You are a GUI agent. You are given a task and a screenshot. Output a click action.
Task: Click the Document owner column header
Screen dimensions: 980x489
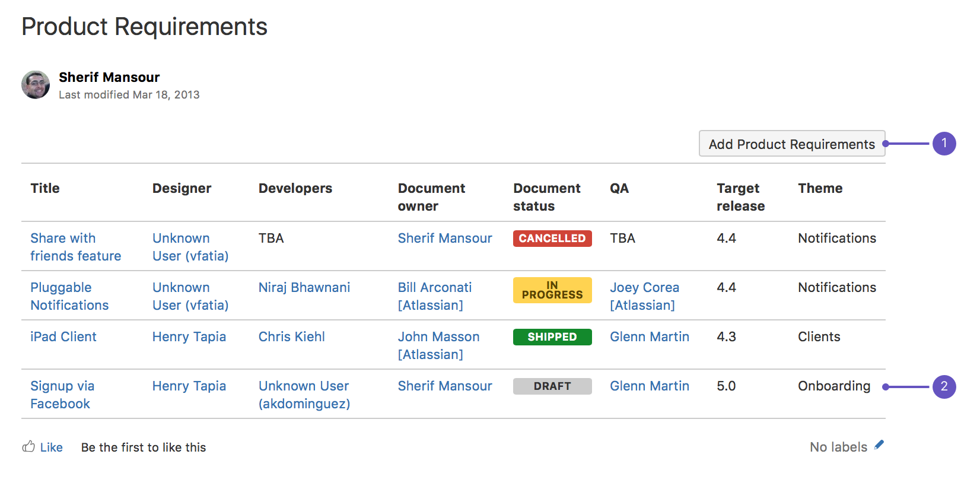pyautogui.click(x=432, y=197)
